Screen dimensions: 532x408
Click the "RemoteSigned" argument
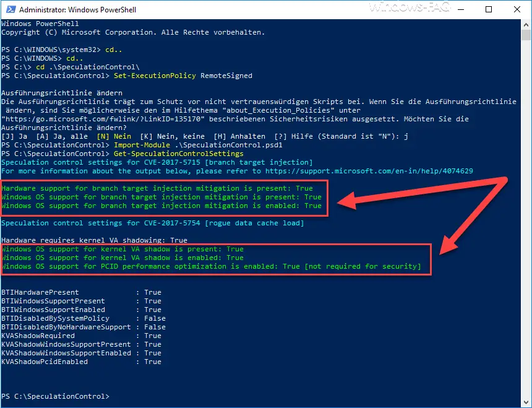[226, 76]
